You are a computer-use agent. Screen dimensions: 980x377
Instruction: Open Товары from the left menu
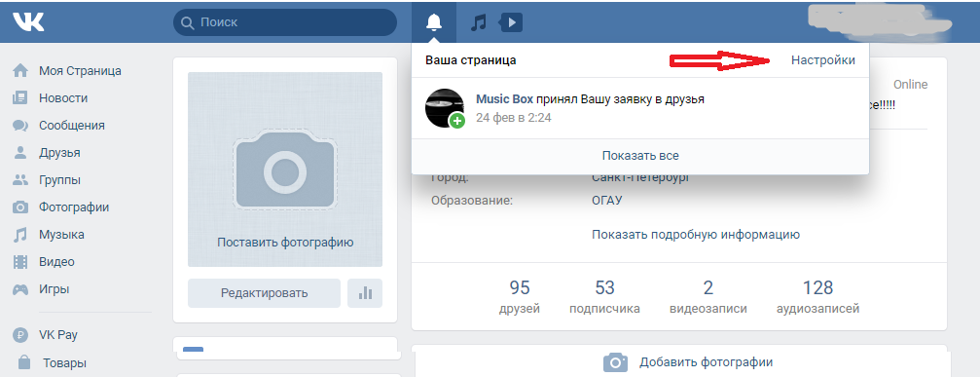click(x=64, y=362)
